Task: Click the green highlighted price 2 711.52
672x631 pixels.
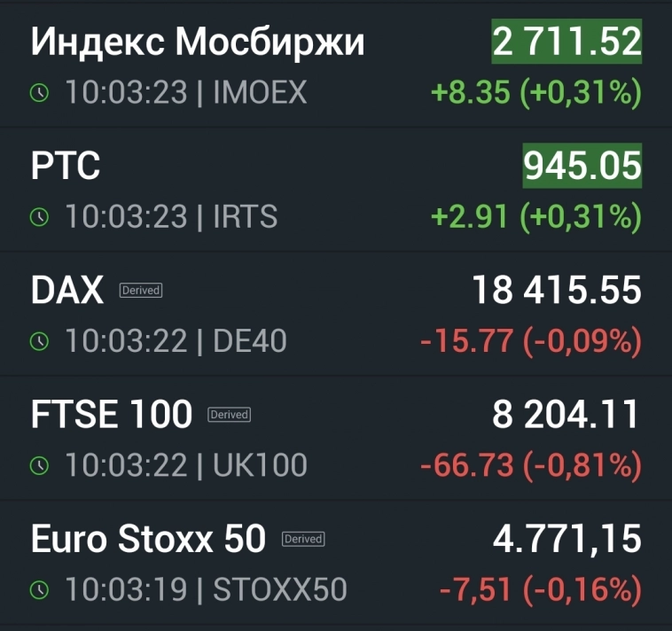Action: click(567, 42)
